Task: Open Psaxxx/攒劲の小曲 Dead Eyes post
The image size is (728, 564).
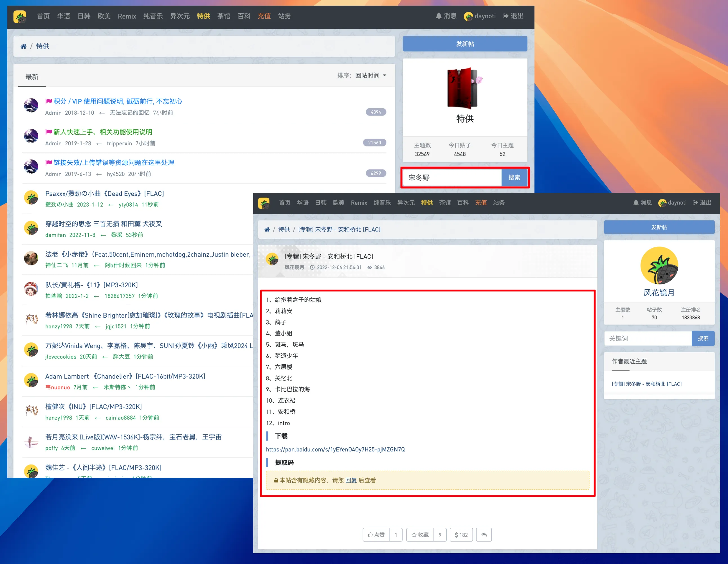Action: [x=104, y=193]
